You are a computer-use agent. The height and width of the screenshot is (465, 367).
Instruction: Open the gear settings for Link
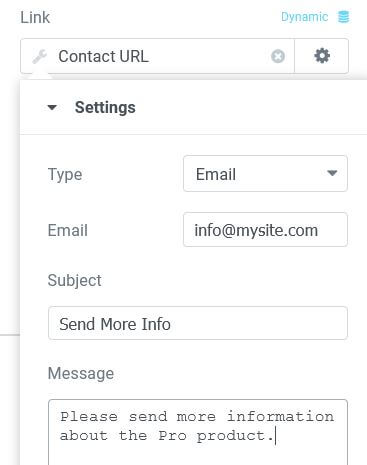pos(322,56)
